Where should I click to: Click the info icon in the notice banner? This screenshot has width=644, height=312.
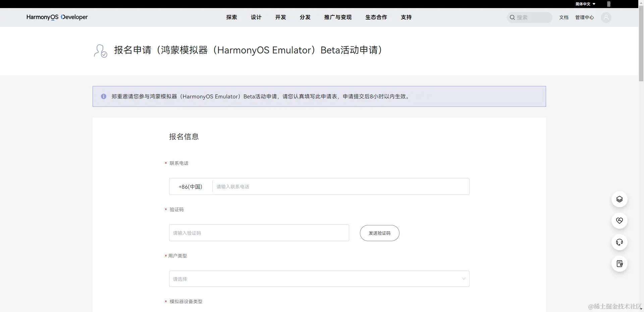coord(104,96)
